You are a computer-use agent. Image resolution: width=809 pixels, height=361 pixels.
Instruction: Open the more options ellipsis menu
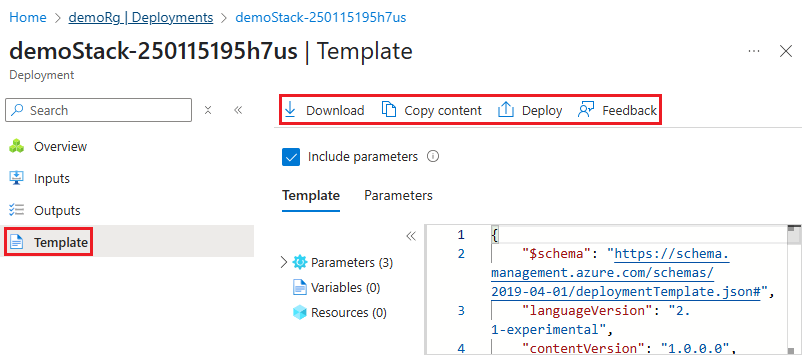[754, 51]
